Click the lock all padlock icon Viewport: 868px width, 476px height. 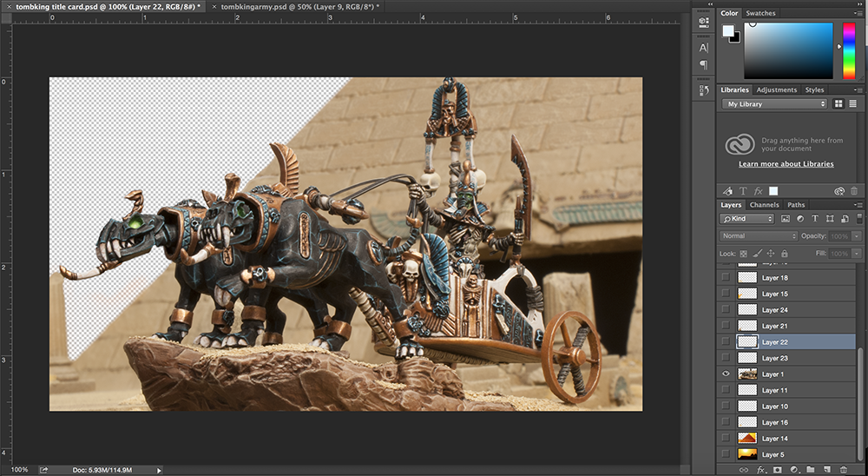(x=786, y=254)
